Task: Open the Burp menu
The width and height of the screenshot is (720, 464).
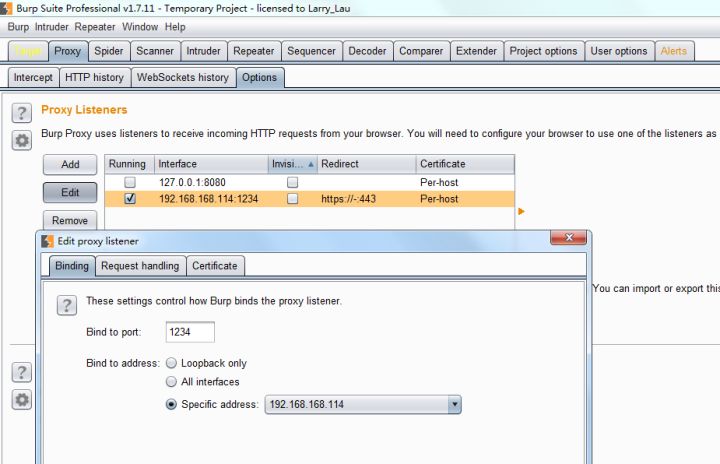Action: tap(18, 27)
